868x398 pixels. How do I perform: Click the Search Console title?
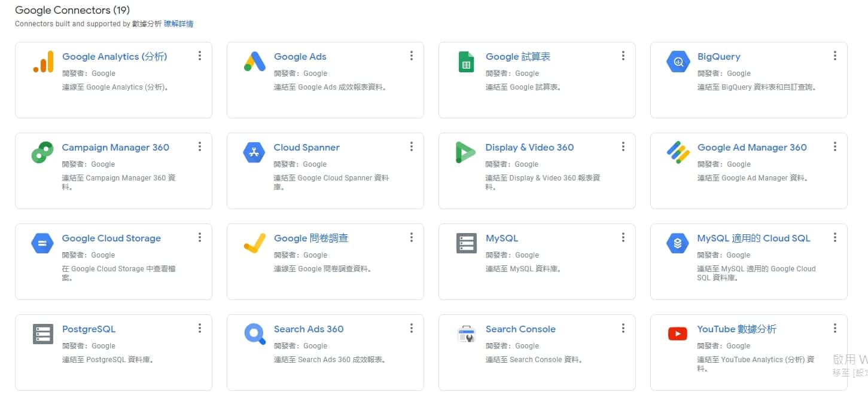click(520, 329)
